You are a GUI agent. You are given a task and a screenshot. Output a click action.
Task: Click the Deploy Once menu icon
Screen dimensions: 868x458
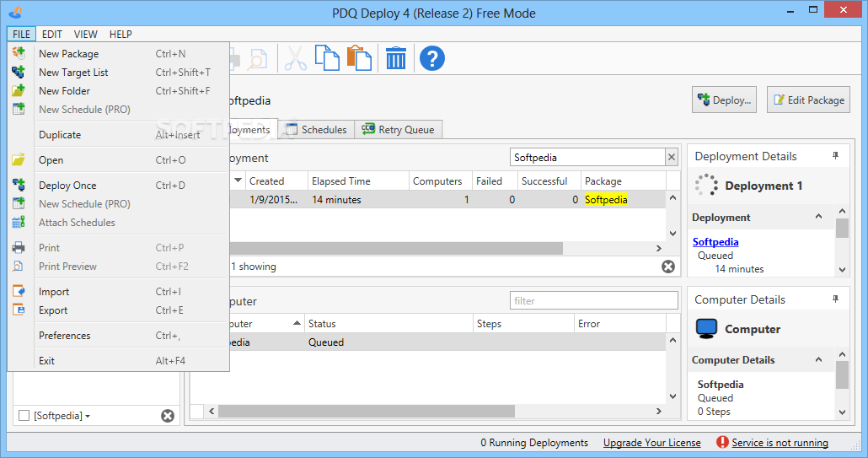(19, 185)
